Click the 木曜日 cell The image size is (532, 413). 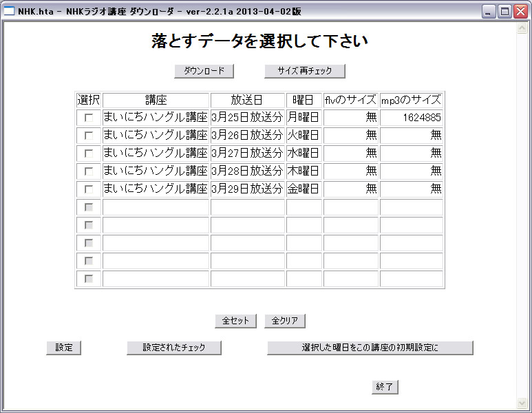(304, 171)
